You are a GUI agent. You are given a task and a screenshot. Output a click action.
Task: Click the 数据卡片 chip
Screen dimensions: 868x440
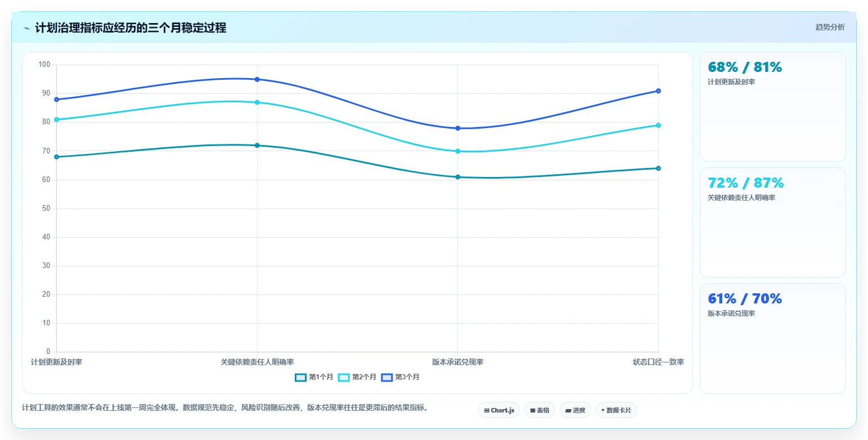point(616,410)
